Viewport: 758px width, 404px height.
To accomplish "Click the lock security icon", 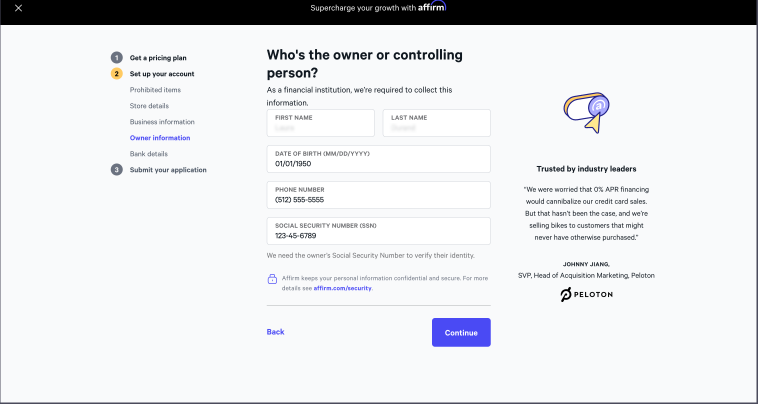I will coord(272,279).
